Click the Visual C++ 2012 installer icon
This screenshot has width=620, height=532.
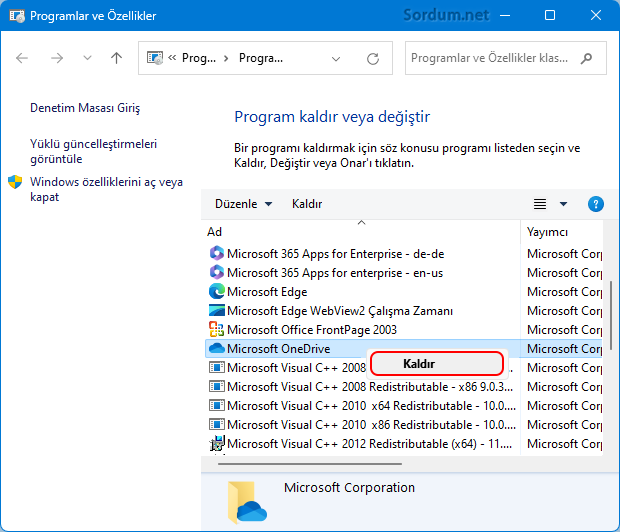pos(217,443)
